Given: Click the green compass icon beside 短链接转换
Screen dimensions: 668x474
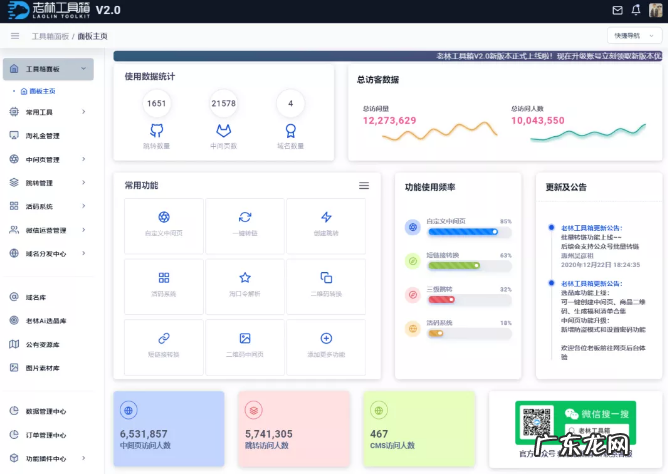Looking at the screenshot, I should [412, 261].
